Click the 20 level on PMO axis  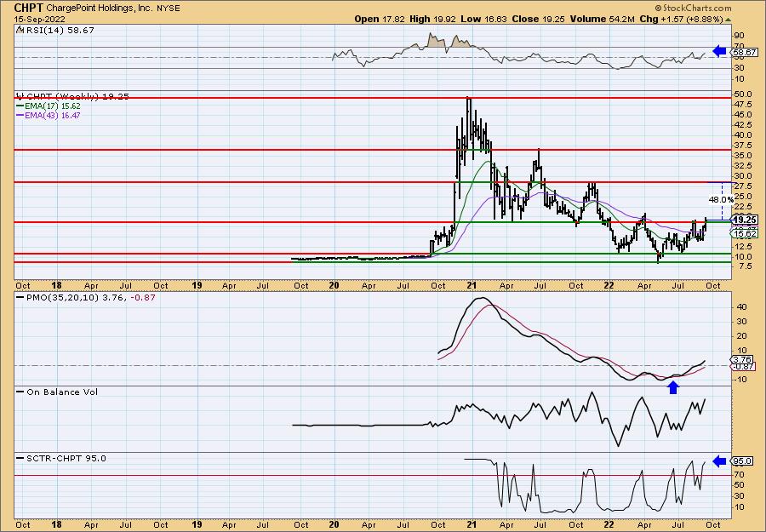741,336
